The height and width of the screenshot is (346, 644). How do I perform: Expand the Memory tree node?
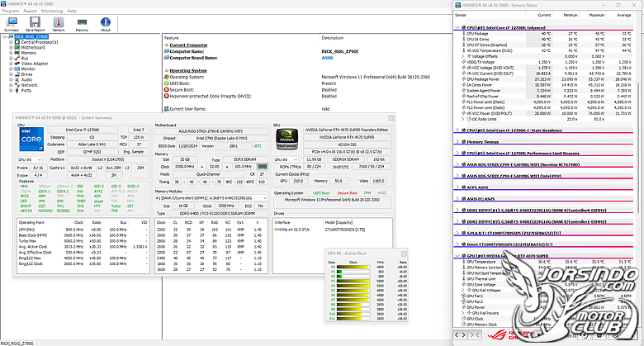pyautogui.click(x=11, y=53)
